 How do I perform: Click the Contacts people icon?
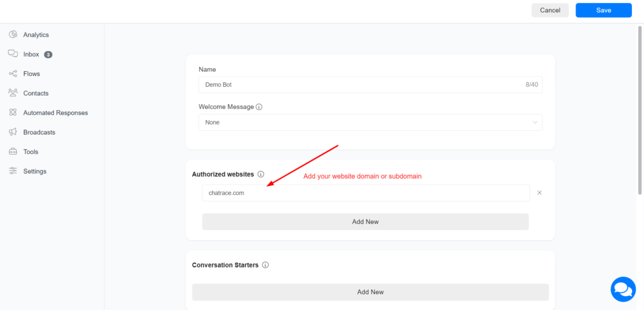[13, 93]
